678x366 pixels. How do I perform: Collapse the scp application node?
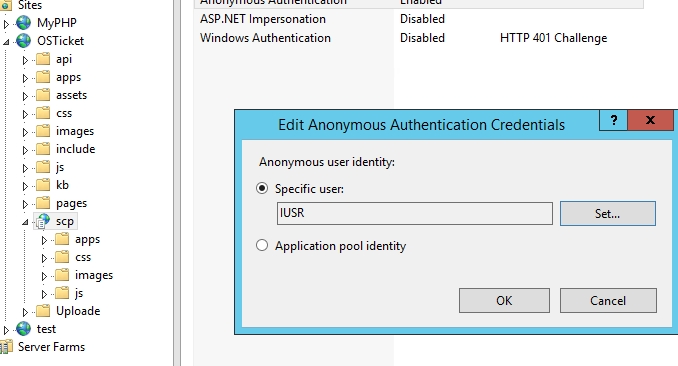coord(25,222)
